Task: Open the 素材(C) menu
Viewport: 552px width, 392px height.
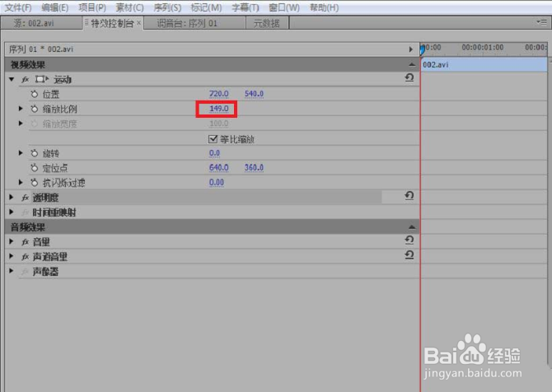Action: (129, 7)
